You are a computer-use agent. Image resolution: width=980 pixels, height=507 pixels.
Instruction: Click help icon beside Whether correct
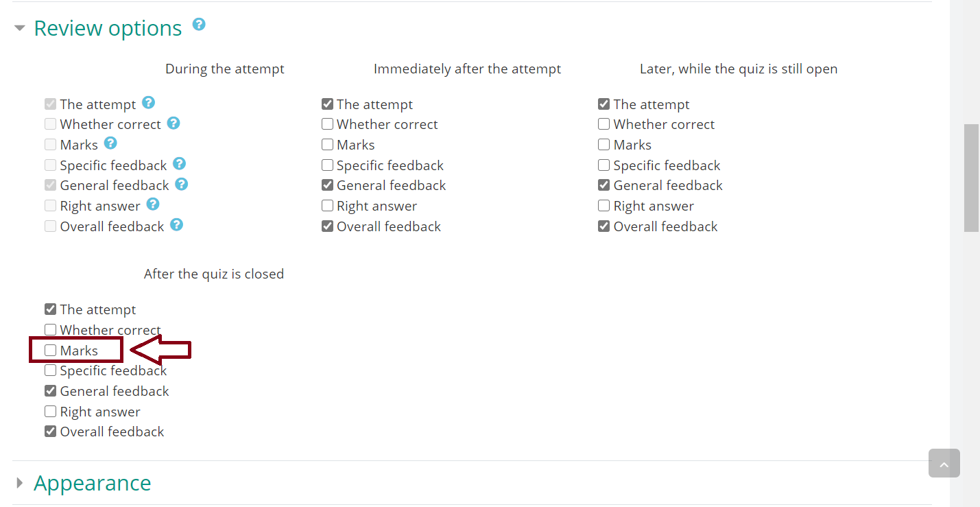[174, 123]
